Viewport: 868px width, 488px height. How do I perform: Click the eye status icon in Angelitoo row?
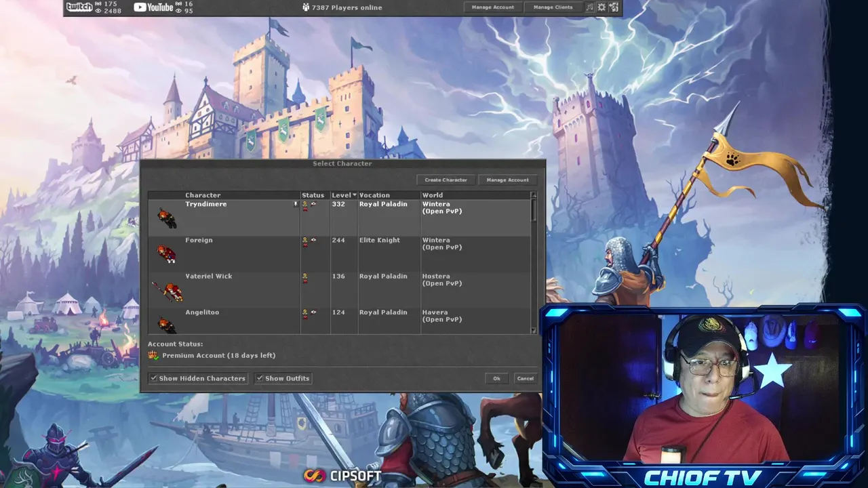[313, 312]
